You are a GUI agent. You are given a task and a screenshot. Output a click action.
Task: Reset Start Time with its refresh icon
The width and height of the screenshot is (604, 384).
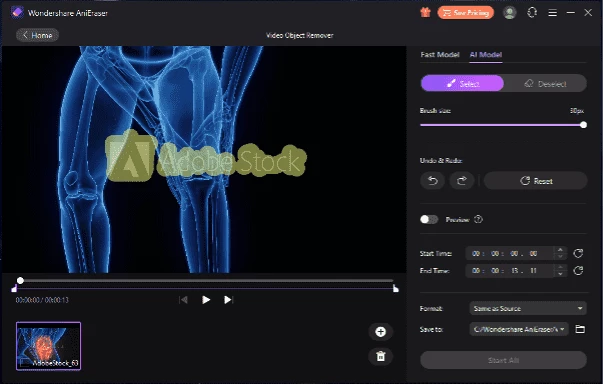pos(578,253)
